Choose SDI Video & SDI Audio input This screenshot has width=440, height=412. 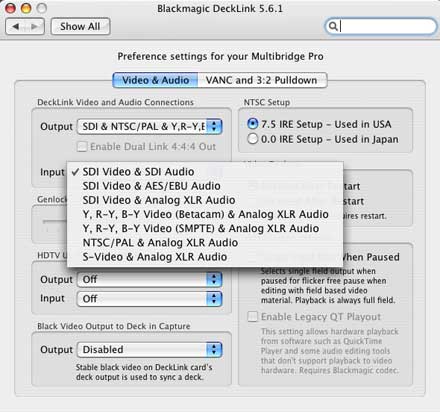pyautogui.click(x=205, y=172)
